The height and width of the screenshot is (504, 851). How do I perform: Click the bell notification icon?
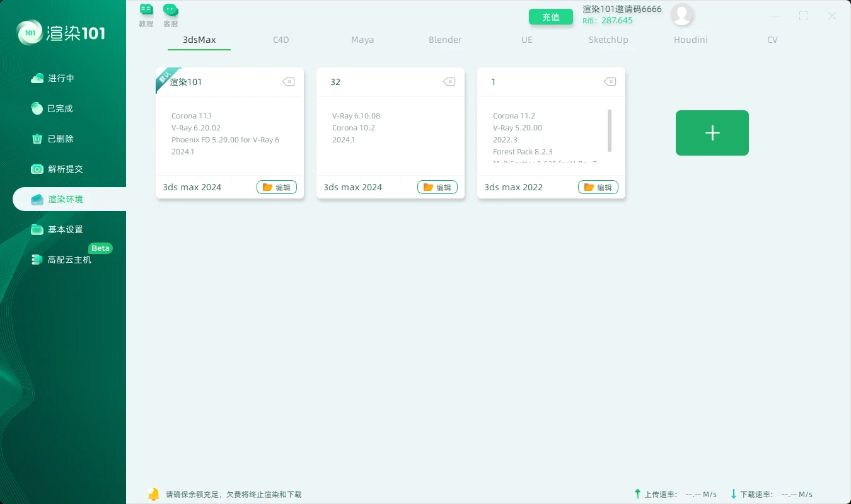(153, 494)
